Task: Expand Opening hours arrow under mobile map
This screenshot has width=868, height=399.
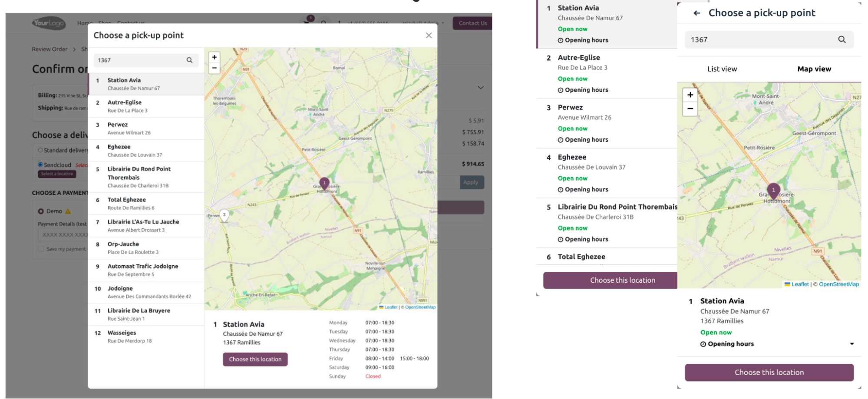Action: 851,344
